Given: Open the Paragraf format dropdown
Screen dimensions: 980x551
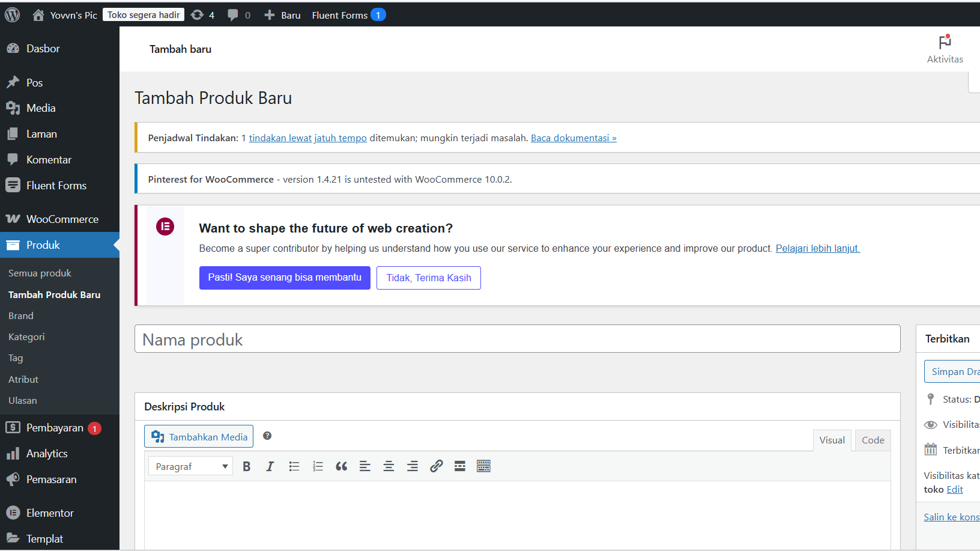Looking at the screenshot, I should point(190,466).
